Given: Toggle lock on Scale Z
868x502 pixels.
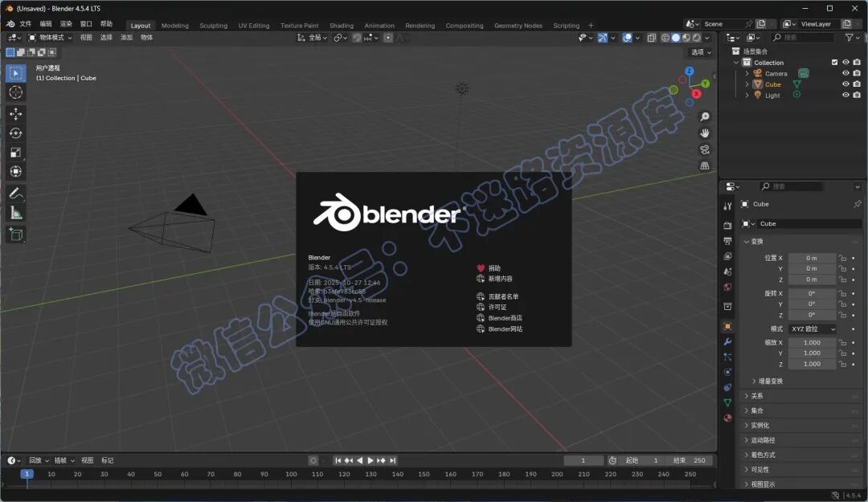Looking at the screenshot, I should coord(842,364).
